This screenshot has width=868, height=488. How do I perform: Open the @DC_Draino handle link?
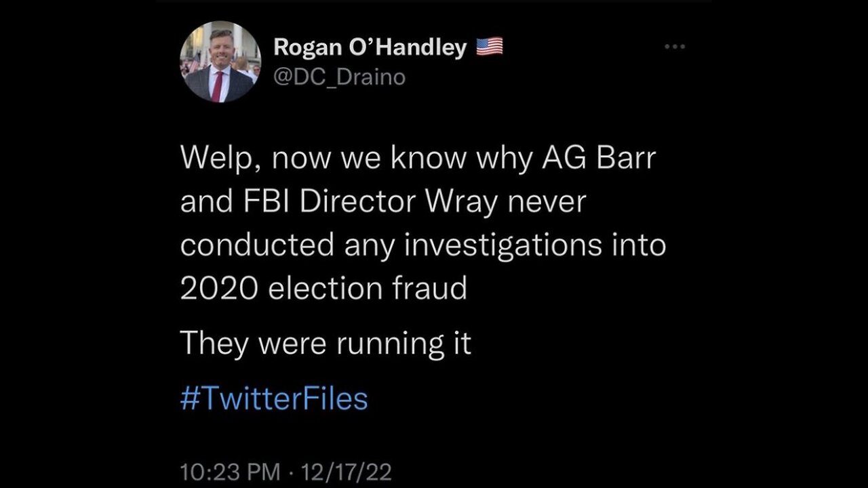338,77
